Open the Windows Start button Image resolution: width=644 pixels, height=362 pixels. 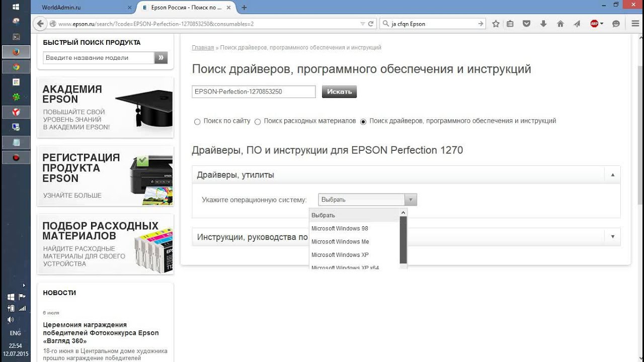tap(16, 7)
